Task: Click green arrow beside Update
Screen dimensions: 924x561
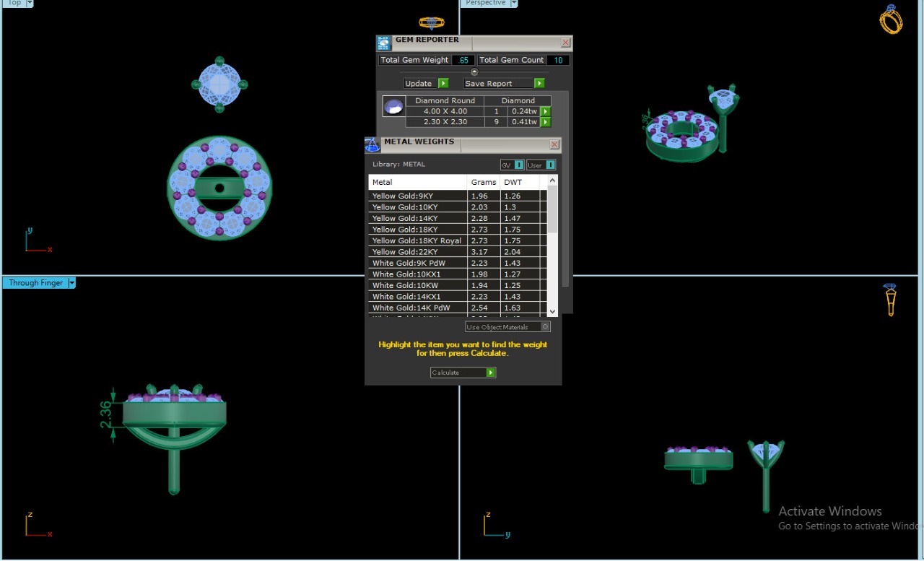Action: click(x=443, y=84)
